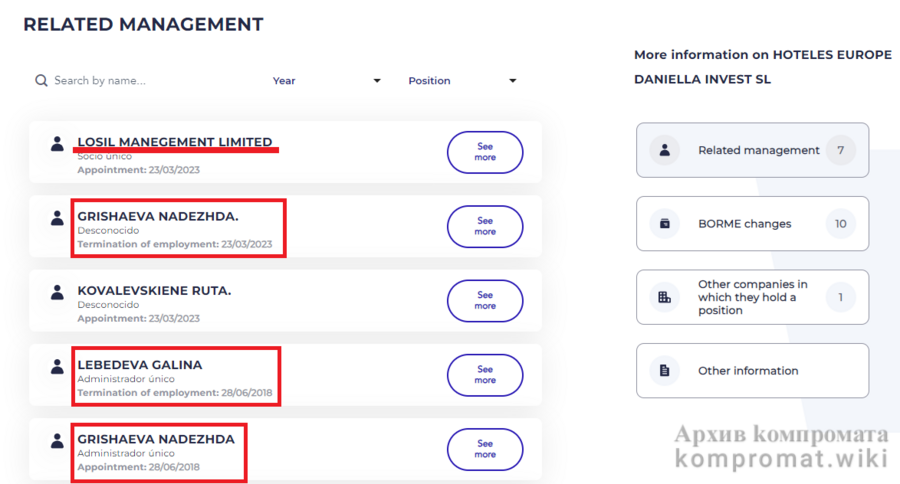Open LOSIL MANEGEMENT LIMITED name link
Viewport: 900px width, 484px height.
point(175,142)
